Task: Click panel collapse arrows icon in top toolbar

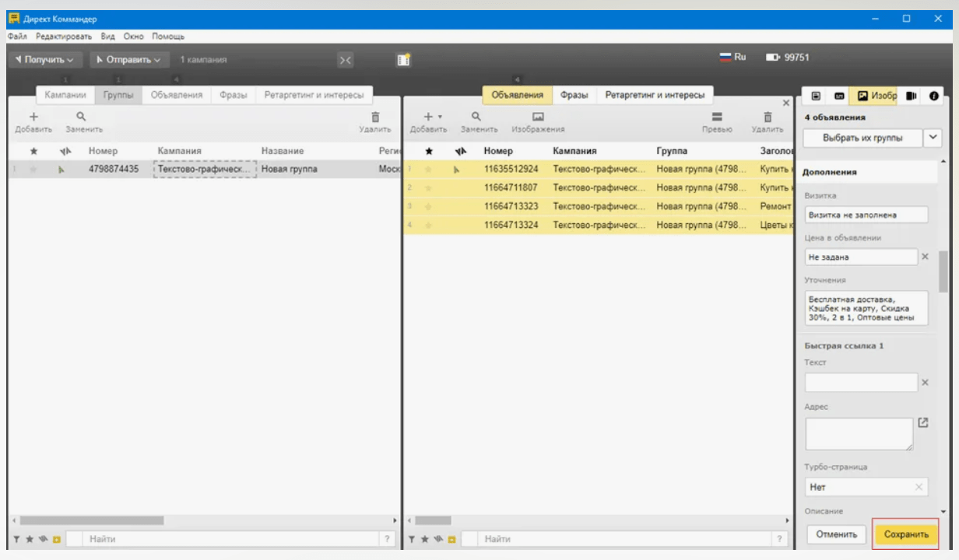Action: click(x=346, y=60)
